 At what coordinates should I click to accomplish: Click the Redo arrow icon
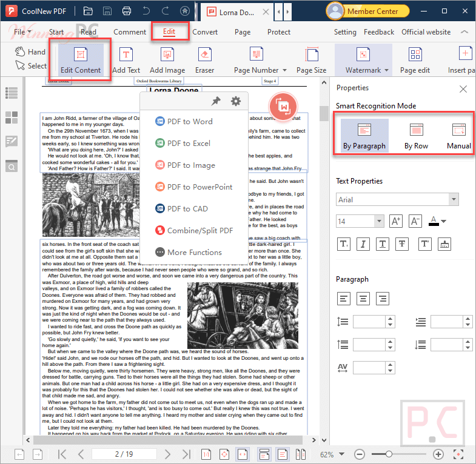pyautogui.click(x=166, y=12)
